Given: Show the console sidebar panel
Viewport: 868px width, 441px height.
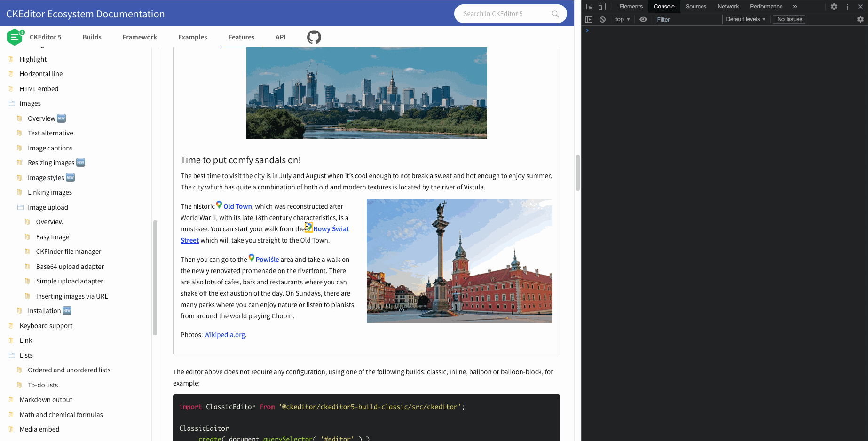Looking at the screenshot, I should pyautogui.click(x=589, y=19).
